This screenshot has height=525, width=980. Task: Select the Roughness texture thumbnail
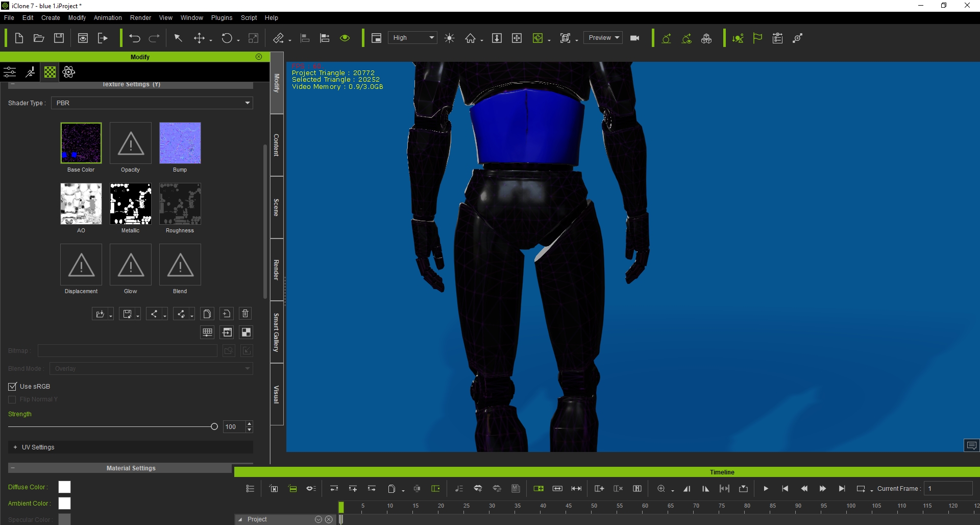tap(180, 204)
